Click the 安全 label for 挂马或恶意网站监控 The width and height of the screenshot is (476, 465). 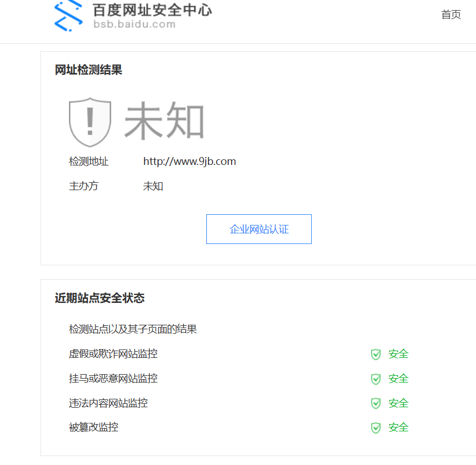point(398,379)
